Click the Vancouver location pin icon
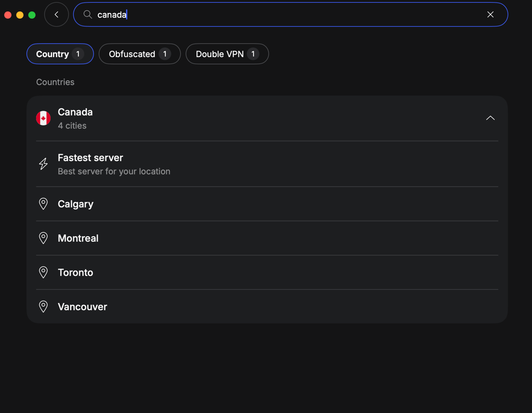532x413 pixels. coord(44,307)
